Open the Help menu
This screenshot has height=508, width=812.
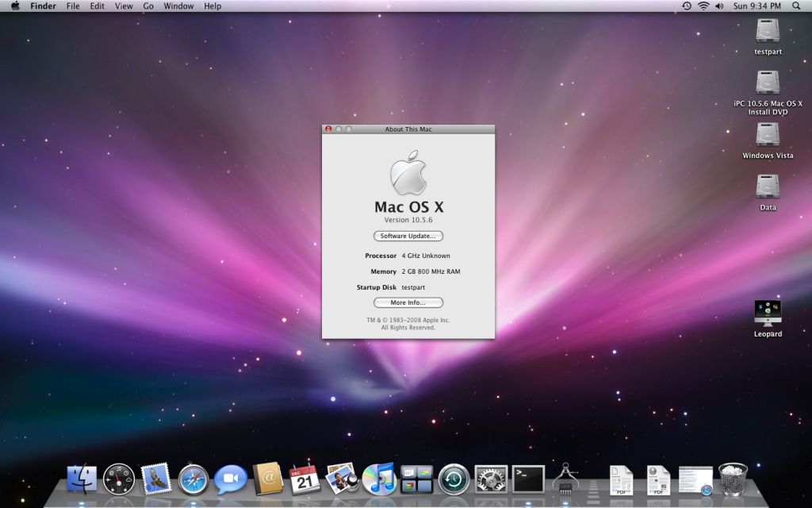pyautogui.click(x=213, y=6)
